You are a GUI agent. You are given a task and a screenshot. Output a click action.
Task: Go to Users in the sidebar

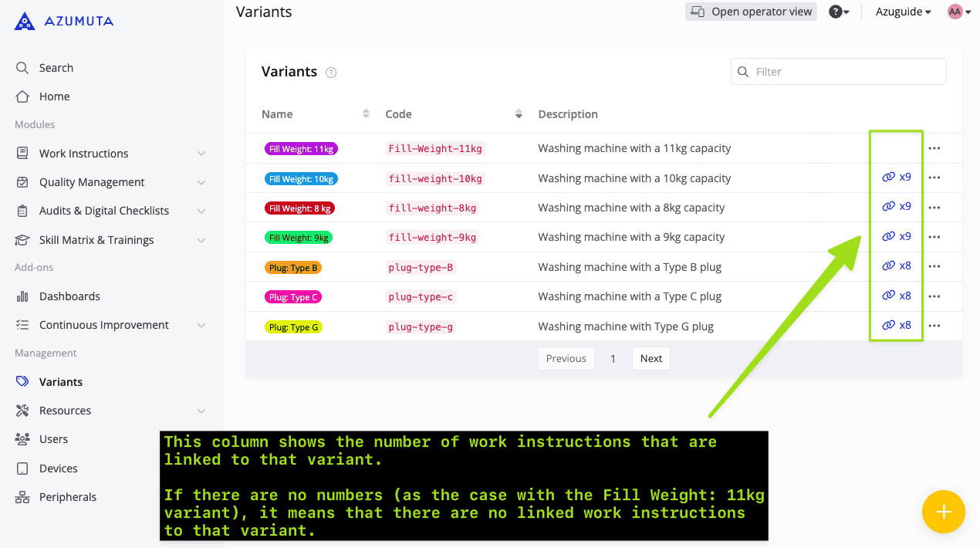[x=53, y=439]
